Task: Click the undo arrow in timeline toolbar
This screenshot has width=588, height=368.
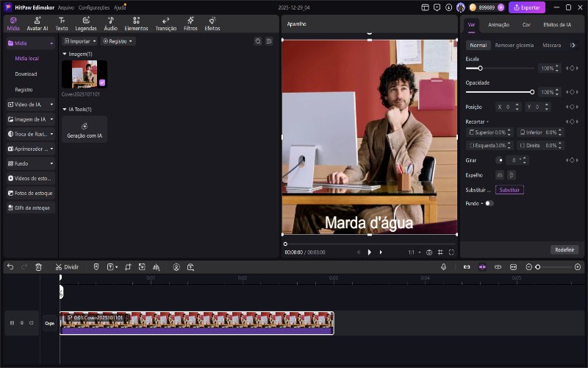Action: tap(10, 267)
